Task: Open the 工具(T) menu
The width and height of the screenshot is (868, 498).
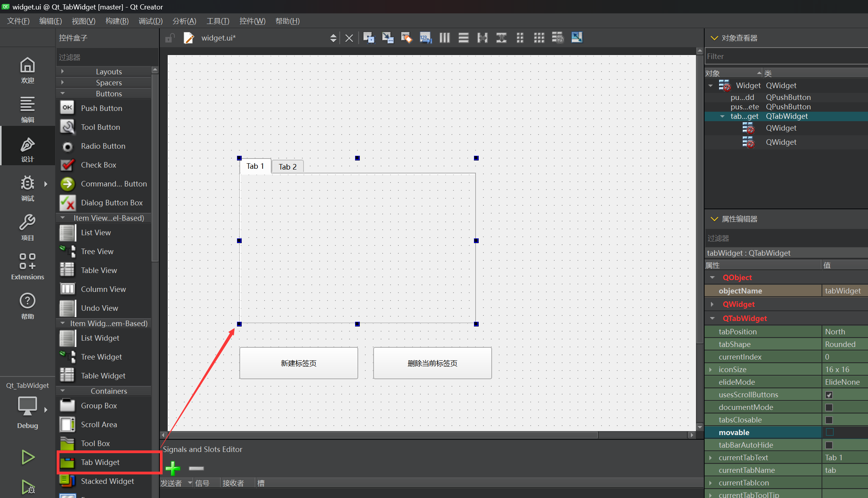Action: point(218,21)
